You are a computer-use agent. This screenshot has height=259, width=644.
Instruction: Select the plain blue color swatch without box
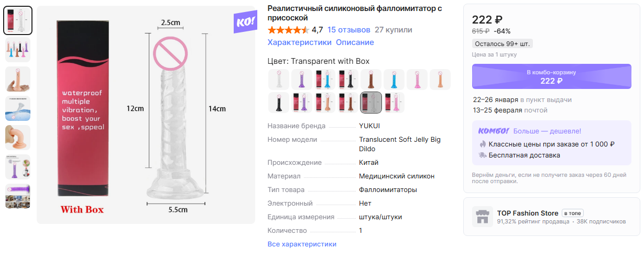click(x=394, y=80)
